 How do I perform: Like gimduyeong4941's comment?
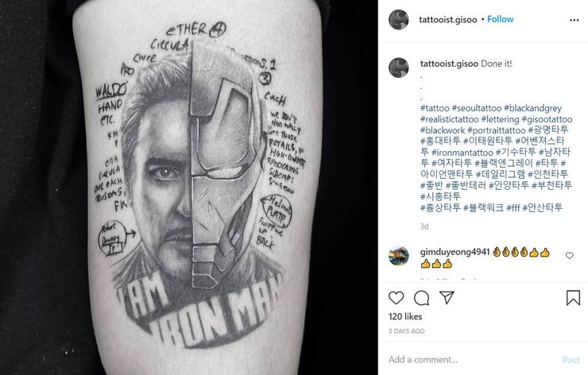569,256
